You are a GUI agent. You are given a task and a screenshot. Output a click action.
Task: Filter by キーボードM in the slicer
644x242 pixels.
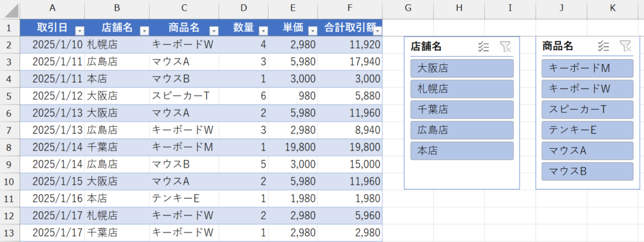pyautogui.click(x=587, y=68)
